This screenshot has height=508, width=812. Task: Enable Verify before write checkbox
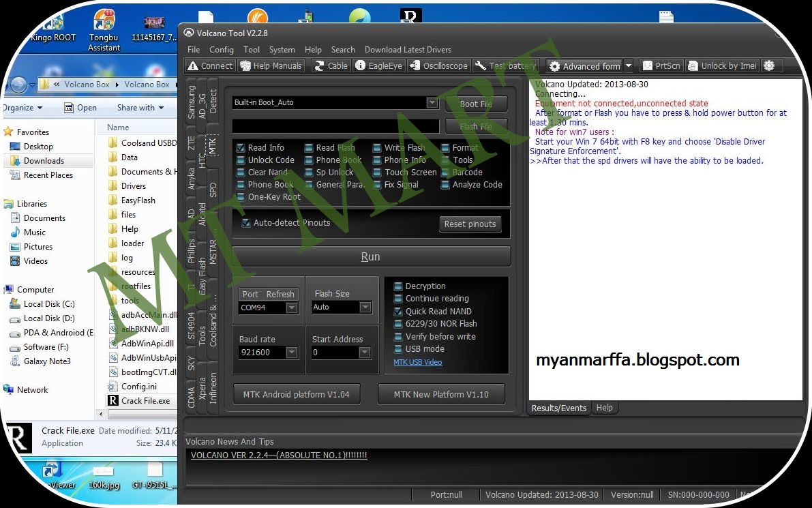coord(397,337)
